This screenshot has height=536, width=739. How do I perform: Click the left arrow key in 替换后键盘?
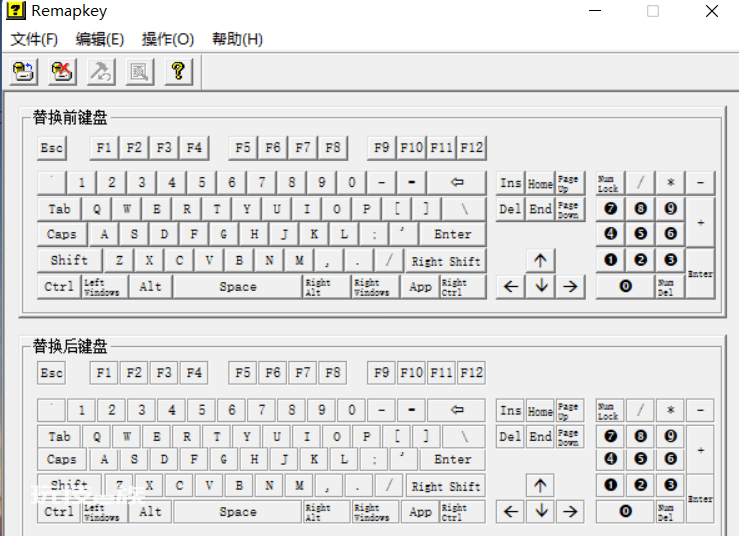point(511,512)
